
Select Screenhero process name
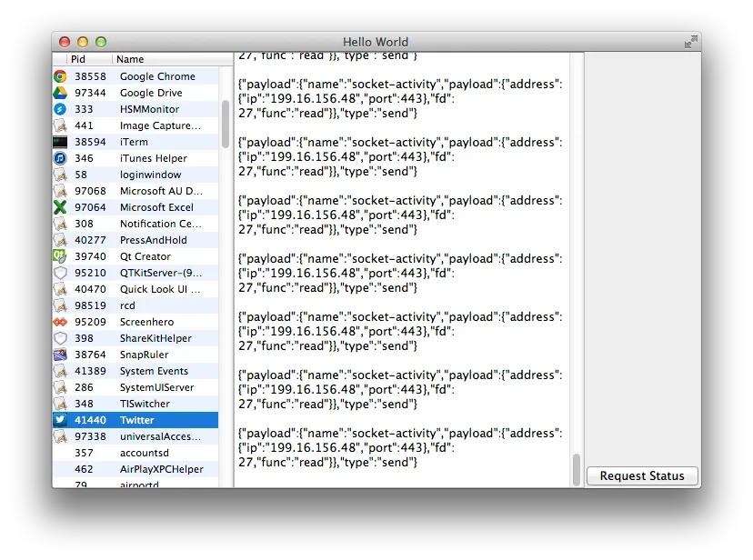click(146, 322)
